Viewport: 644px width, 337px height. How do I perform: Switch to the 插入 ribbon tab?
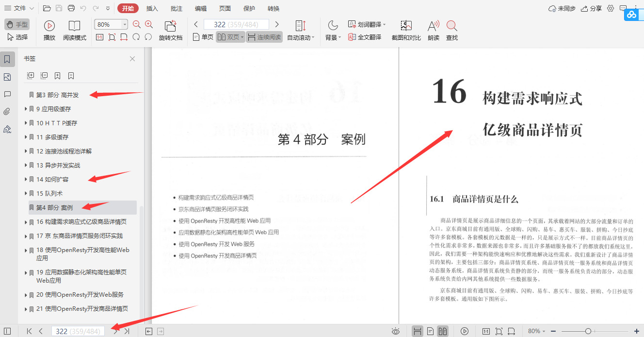(152, 8)
